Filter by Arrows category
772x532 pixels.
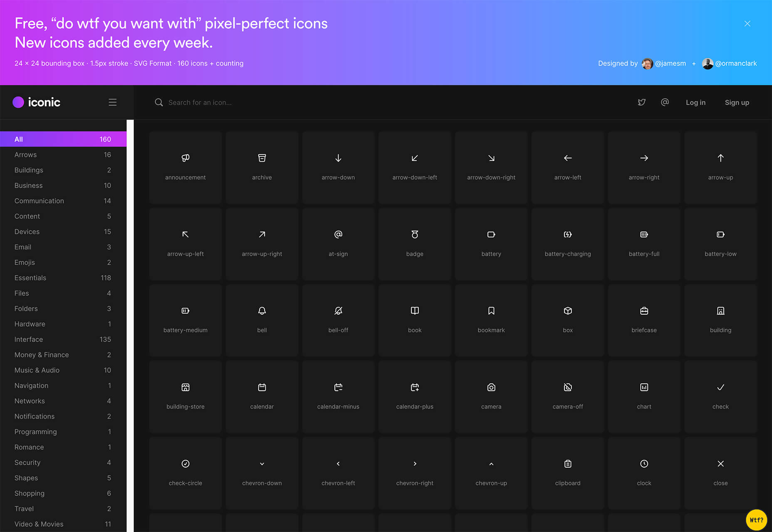[x=63, y=155]
